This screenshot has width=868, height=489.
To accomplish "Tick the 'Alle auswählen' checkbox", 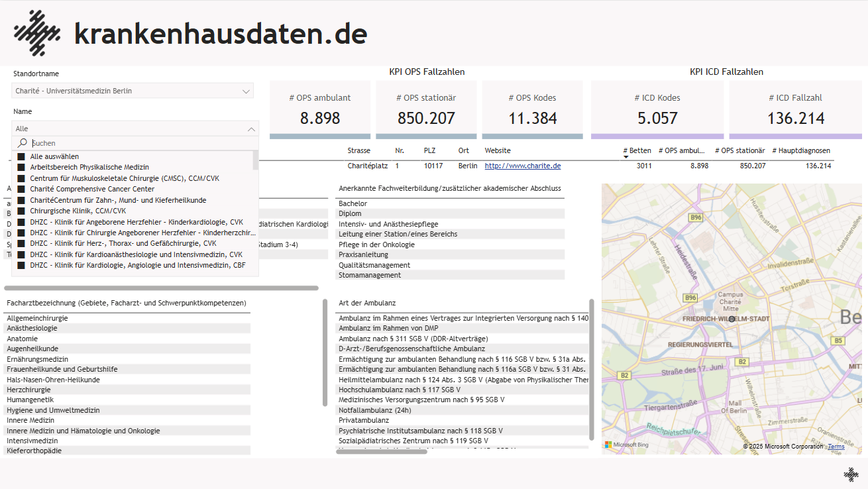I will click(21, 157).
